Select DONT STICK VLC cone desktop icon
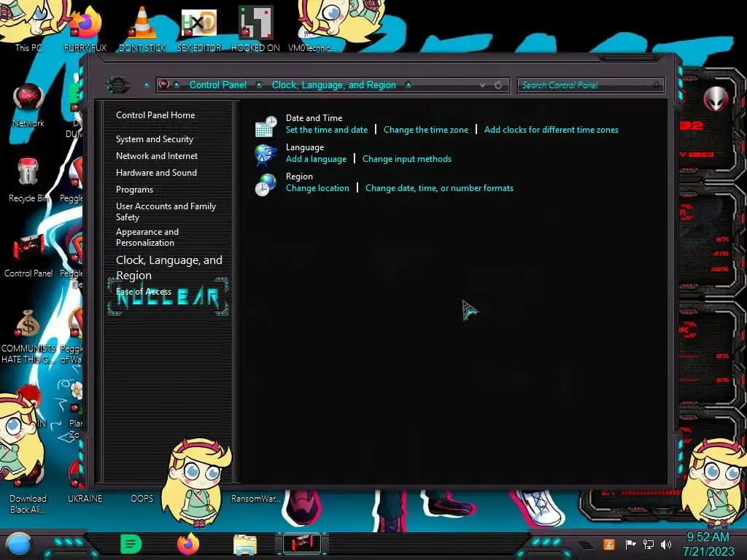Viewport: 747px width, 560px height. [142, 29]
